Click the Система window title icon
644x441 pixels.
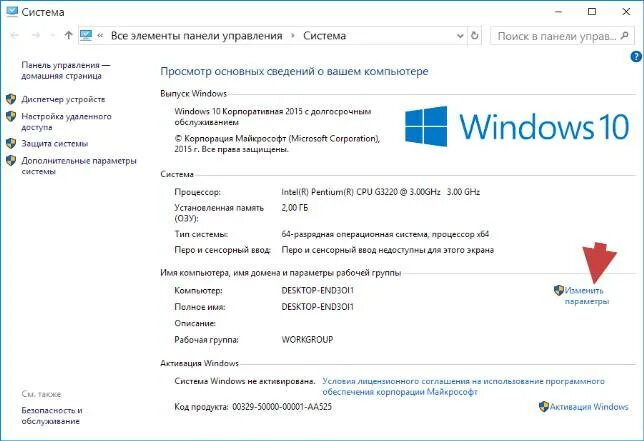click(12, 11)
